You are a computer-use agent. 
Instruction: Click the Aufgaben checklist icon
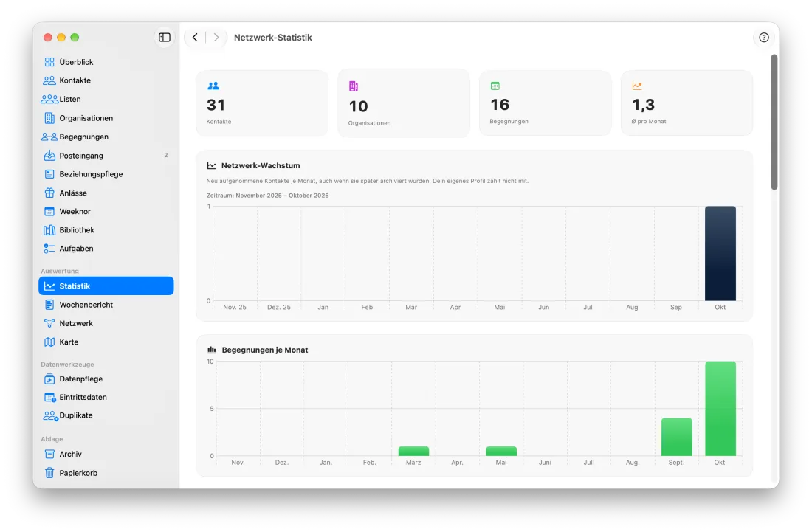click(49, 249)
